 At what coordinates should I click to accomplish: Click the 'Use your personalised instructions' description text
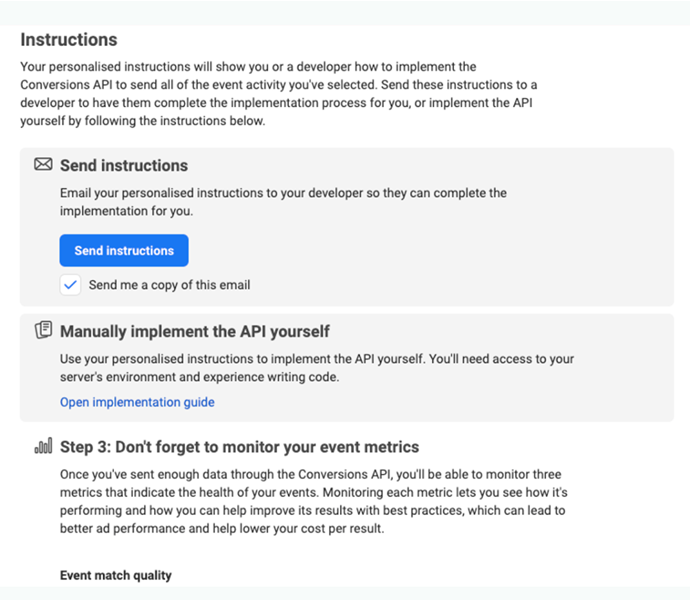[316, 359]
